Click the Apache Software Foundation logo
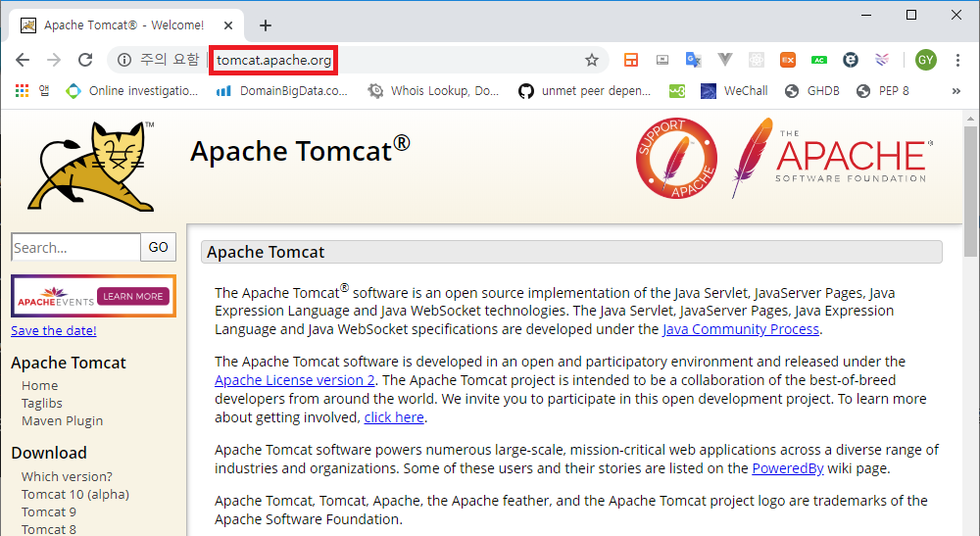Viewport: 980px width, 536px height. pos(831,158)
